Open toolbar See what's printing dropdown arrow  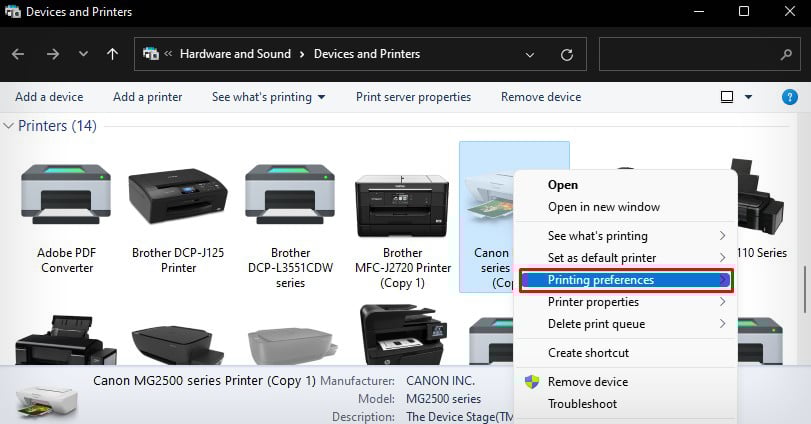point(321,97)
